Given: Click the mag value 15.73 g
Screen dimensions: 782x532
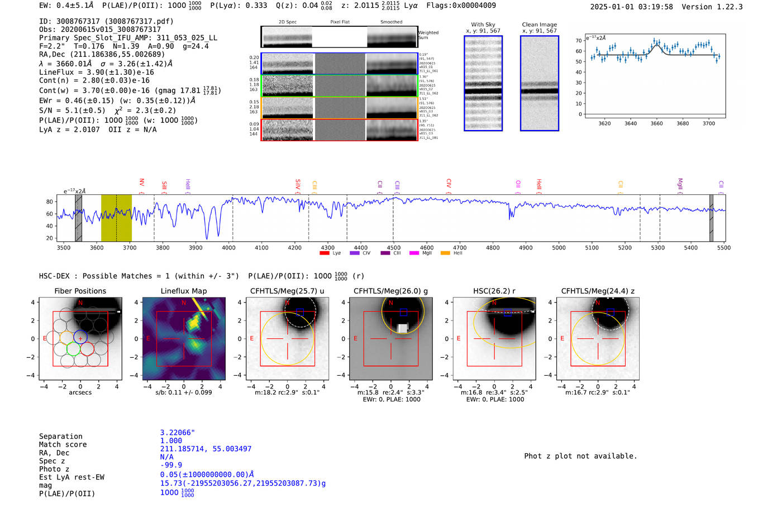Looking at the screenshot, I should tap(243, 483).
